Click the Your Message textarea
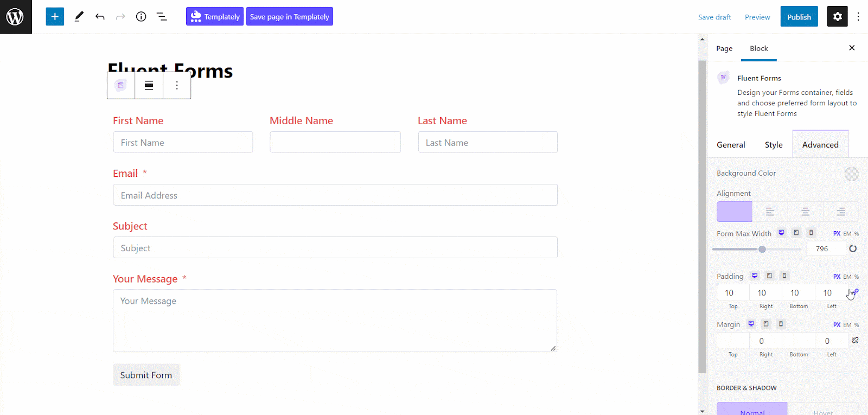The image size is (868, 415). click(x=335, y=321)
